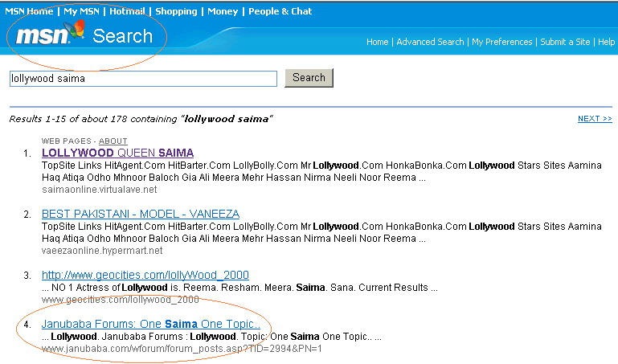The width and height of the screenshot is (618, 364).
Task: Click the NO 1 Actress of Lollywood snippet
Action: pos(239,288)
